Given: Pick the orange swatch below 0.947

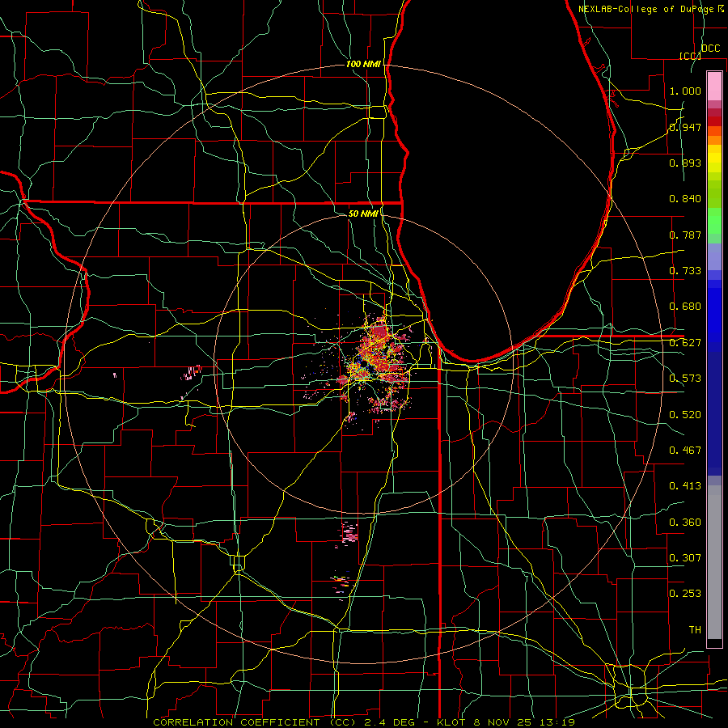Looking at the screenshot, I should click(714, 140).
